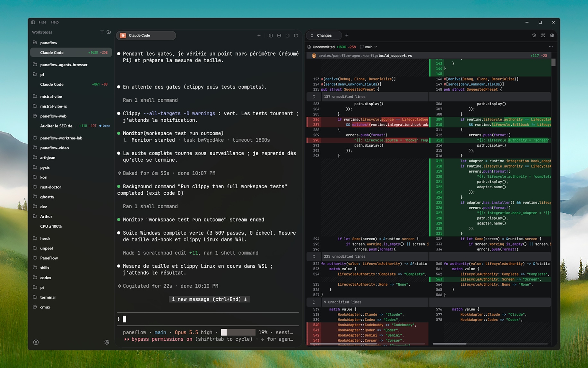This screenshot has height=368, width=588.
Task: Open settings gear in the sidebar
Action: click(x=107, y=342)
